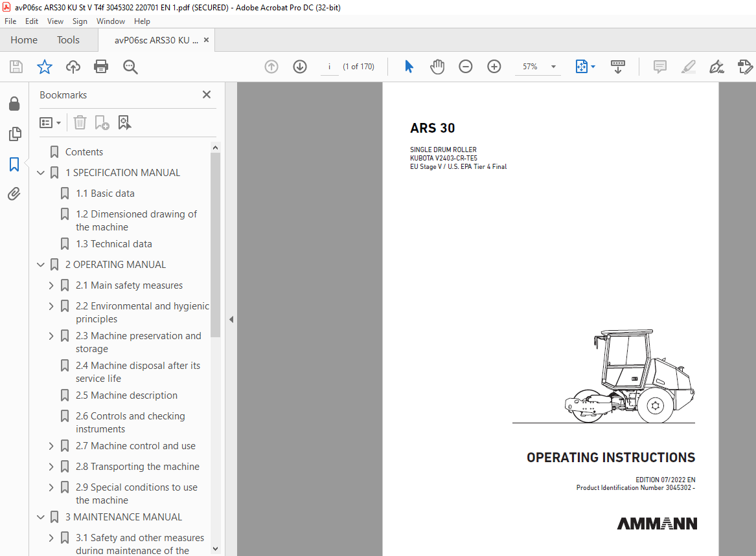Click the Save file icon
The height and width of the screenshot is (556, 756).
16,67
